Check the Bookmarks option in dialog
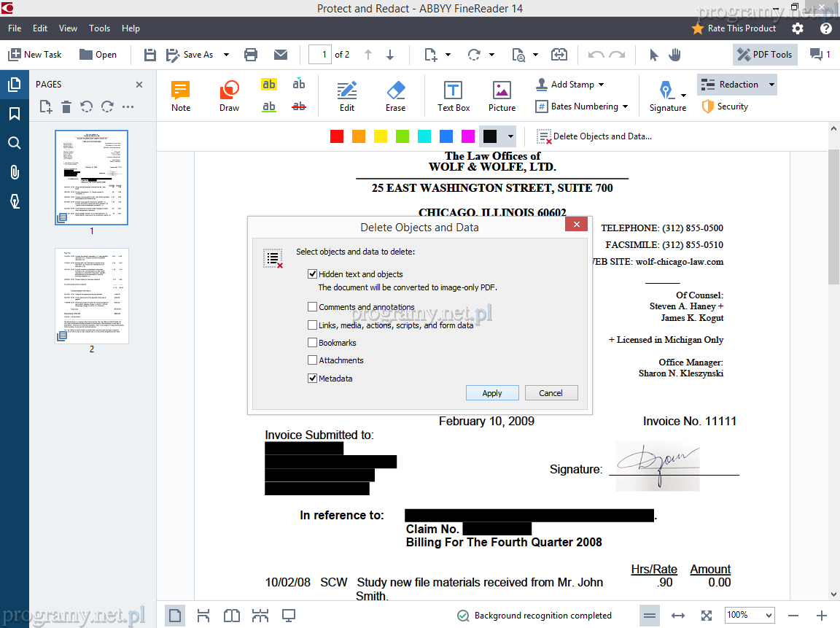 (x=313, y=343)
